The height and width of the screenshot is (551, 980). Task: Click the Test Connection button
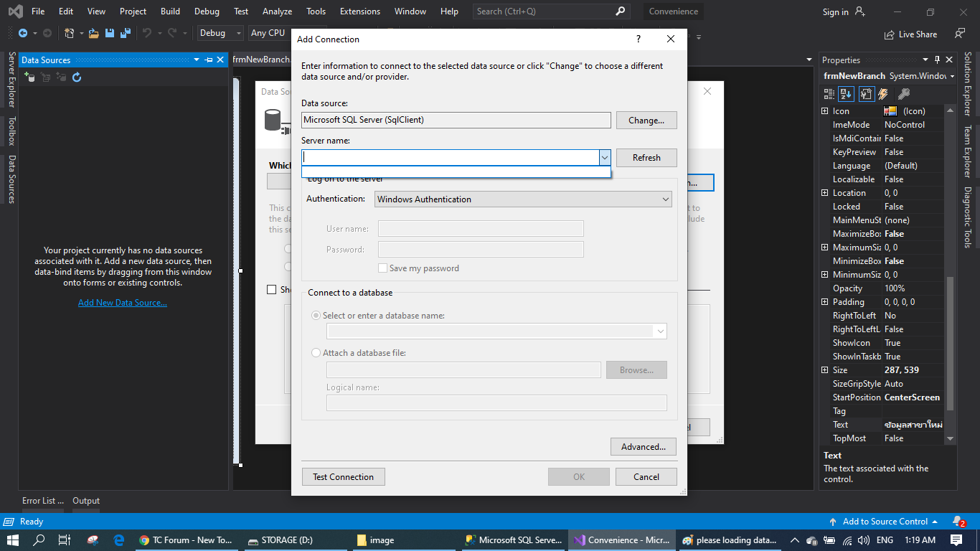[343, 476]
